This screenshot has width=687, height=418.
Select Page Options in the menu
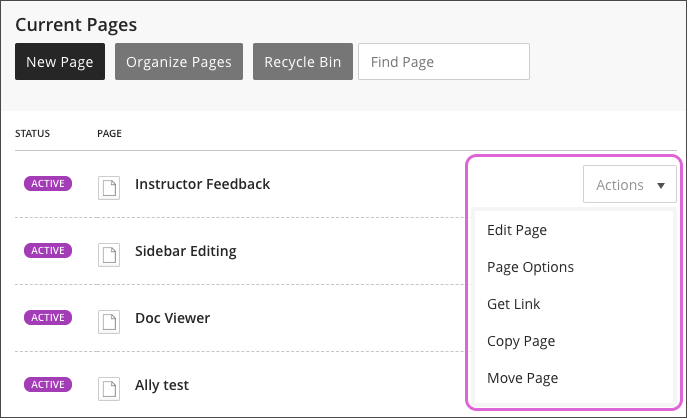530,267
